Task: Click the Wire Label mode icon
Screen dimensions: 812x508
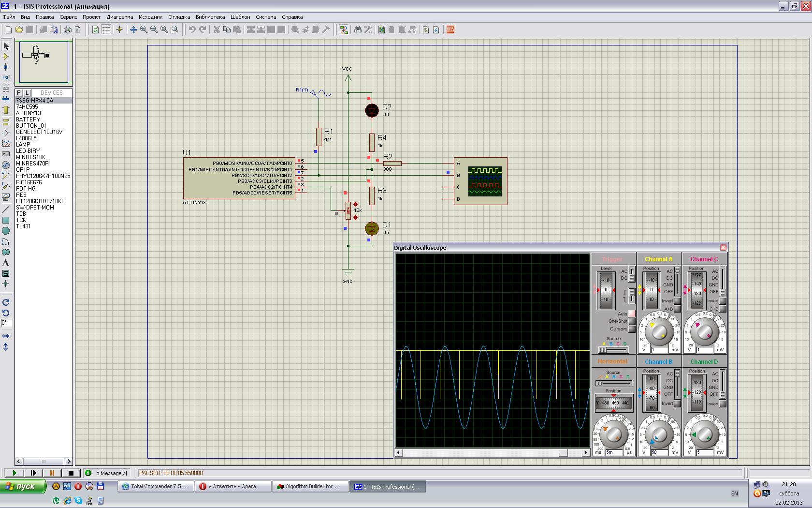Action: pos(6,77)
